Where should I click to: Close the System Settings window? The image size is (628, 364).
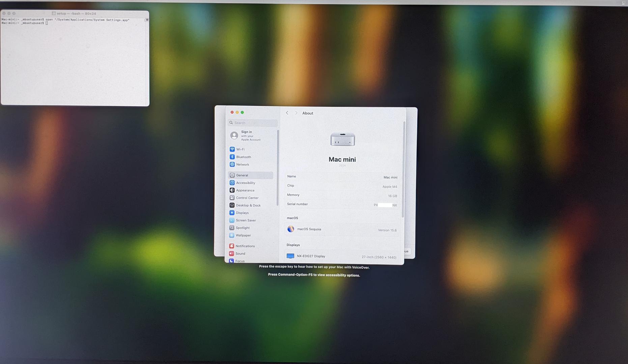pyautogui.click(x=232, y=112)
